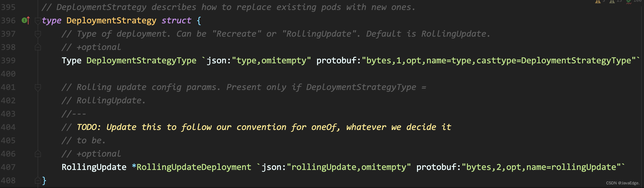This screenshot has height=188, width=644.
Task: Collapse the DeploymentStrategy struct fold marker
Action: point(38,21)
